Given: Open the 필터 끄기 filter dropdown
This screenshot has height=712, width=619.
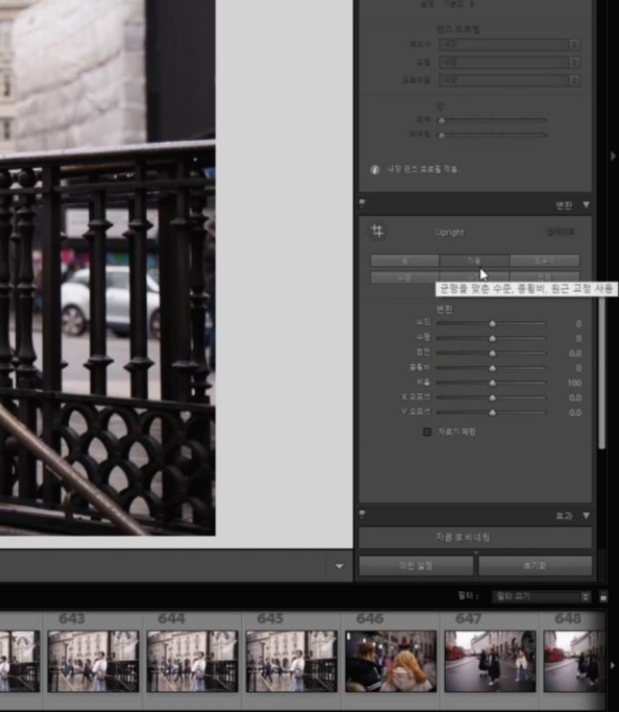Looking at the screenshot, I should [x=541, y=597].
